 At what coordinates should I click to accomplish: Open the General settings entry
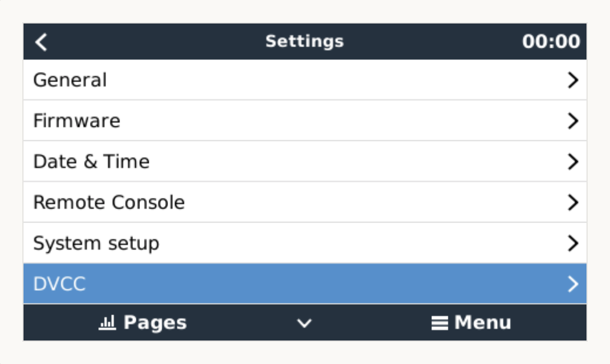click(70, 80)
